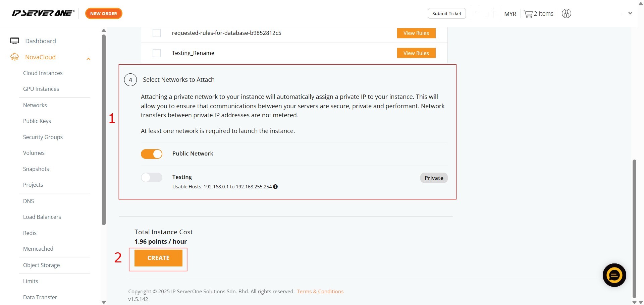
Task: Open the live chat support bubble
Action: click(614, 275)
